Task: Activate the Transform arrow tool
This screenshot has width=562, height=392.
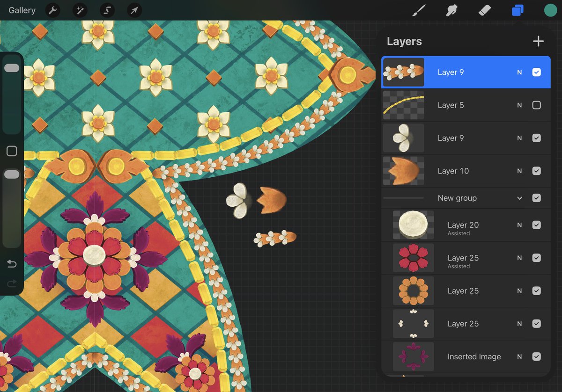Action: coord(134,10)
